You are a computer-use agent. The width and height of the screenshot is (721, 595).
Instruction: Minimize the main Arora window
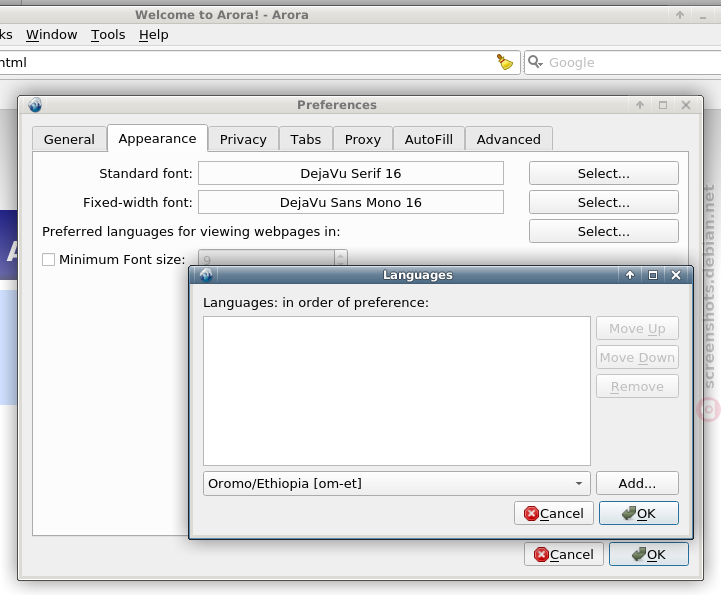tap(703, 15)
